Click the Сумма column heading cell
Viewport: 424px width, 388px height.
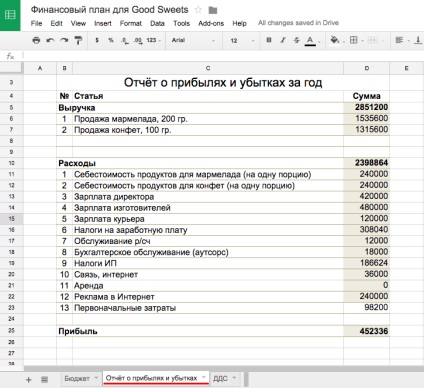[x=366, y=96]
